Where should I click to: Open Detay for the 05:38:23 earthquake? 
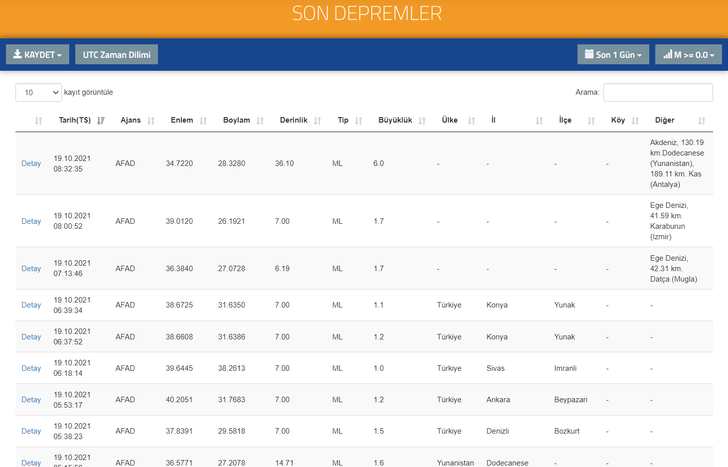[x=31, y=431]
